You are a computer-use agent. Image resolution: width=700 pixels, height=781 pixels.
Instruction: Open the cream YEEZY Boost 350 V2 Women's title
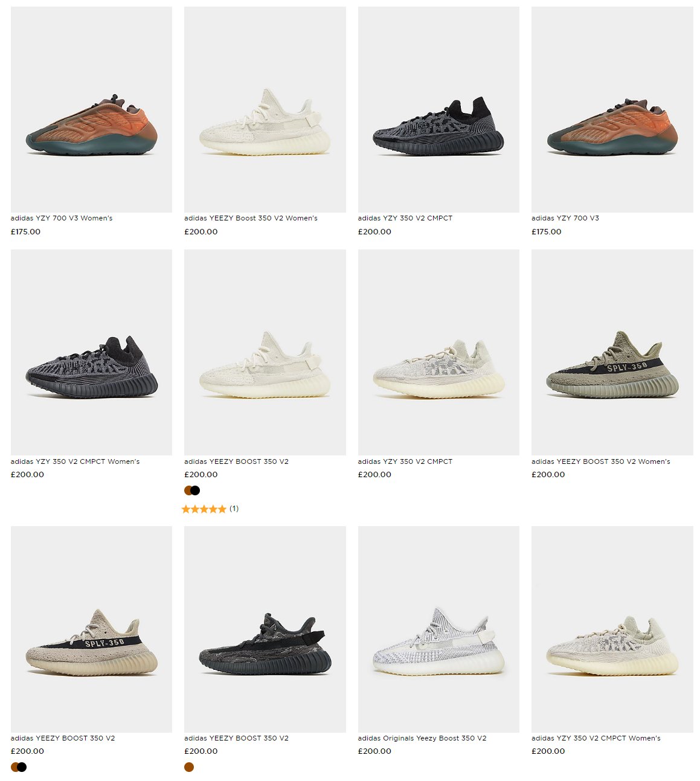(x=251, y=218)
